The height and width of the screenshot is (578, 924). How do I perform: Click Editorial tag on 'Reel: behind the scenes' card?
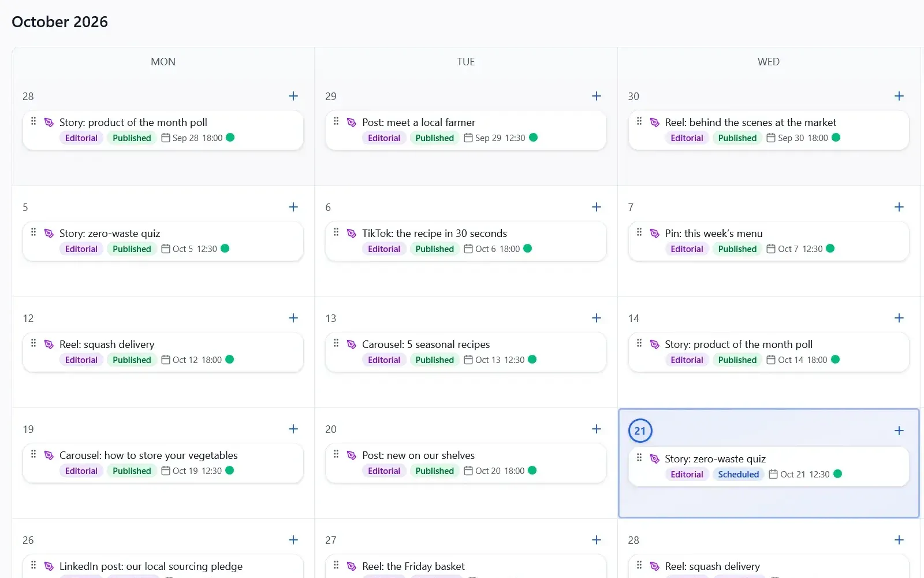687,138
